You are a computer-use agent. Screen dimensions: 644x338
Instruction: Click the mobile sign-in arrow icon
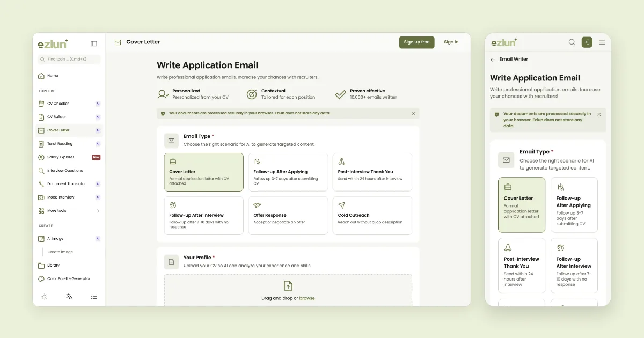click(x=587, y=42)
